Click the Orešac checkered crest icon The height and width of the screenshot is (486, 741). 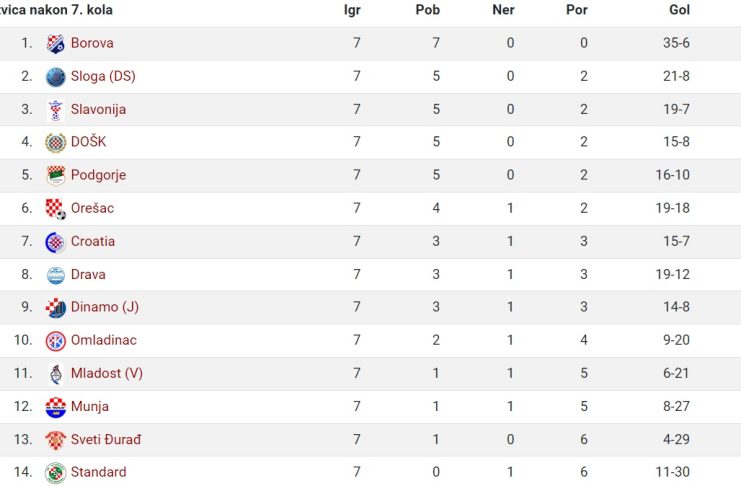pyautogui.click(x=55, y=208)
